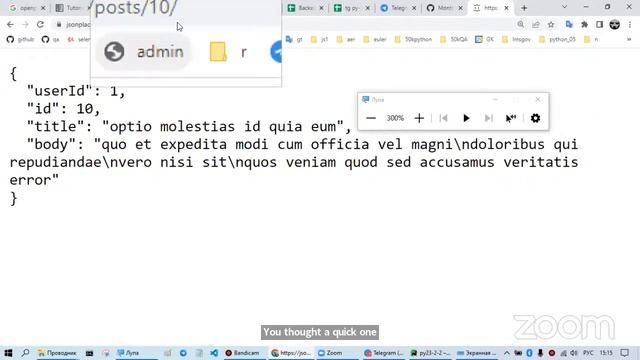Expand the hidden system tray icons
640x360 pixels.
(507, 353)
